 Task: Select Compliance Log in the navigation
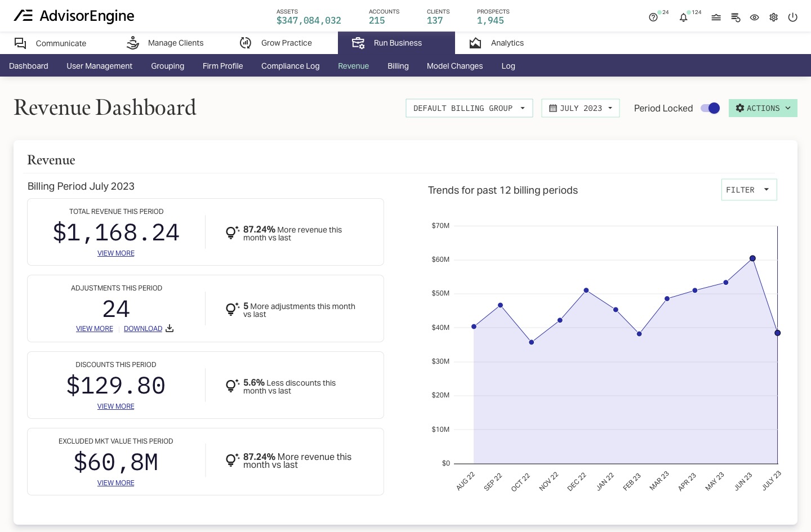point(290,66)
